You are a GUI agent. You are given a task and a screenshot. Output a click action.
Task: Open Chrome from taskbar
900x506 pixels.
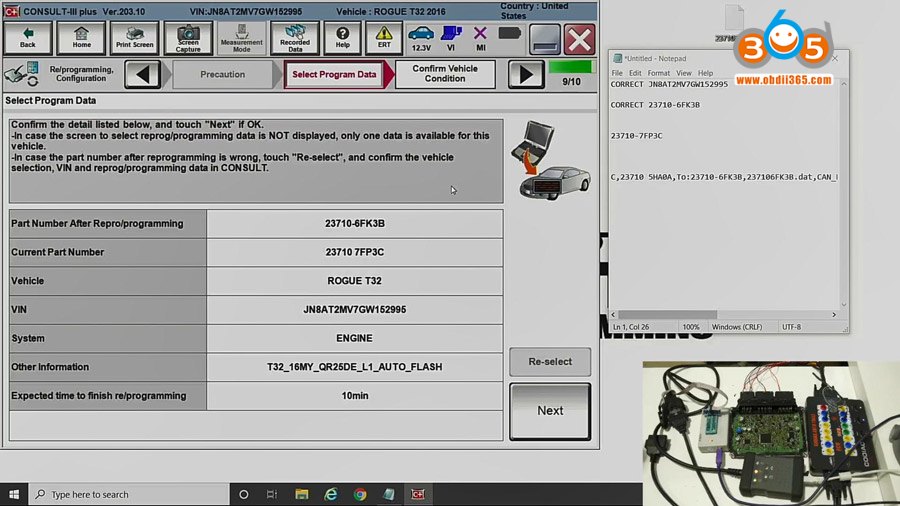360,494
